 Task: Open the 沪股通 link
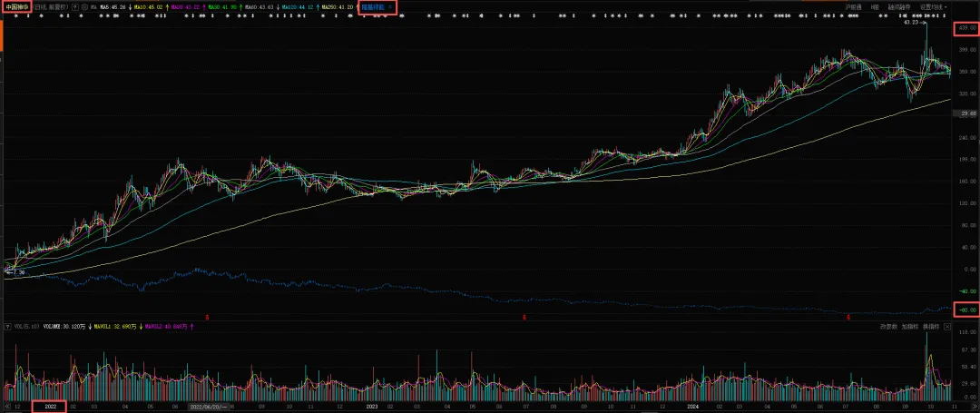[854, 7]
